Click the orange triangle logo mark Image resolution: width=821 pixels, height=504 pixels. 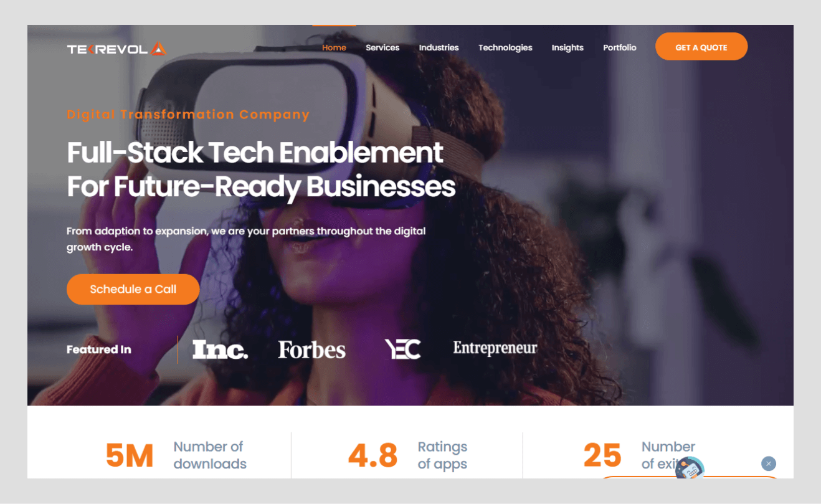coord(158,48)
